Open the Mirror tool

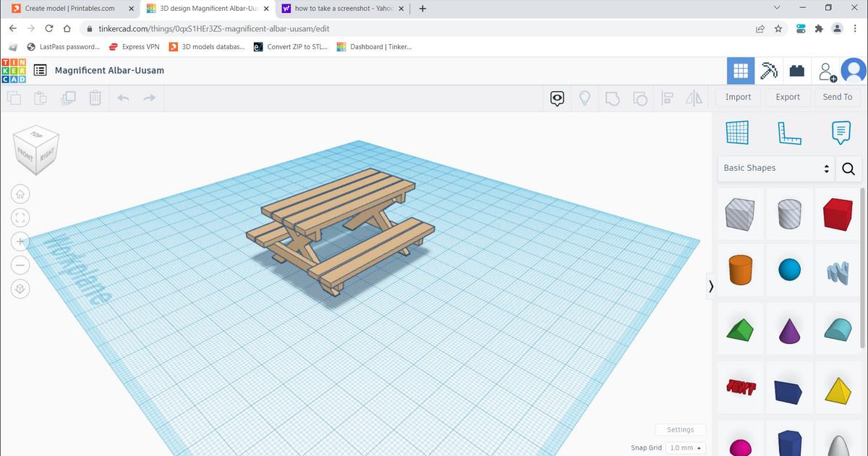click(693, 98)
